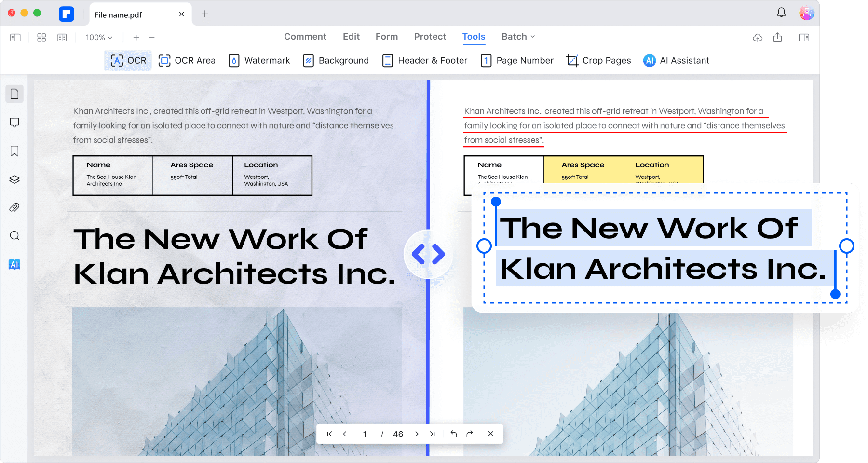Close the File name.pdf tab

pyautogui.click(x=182, y=14)
